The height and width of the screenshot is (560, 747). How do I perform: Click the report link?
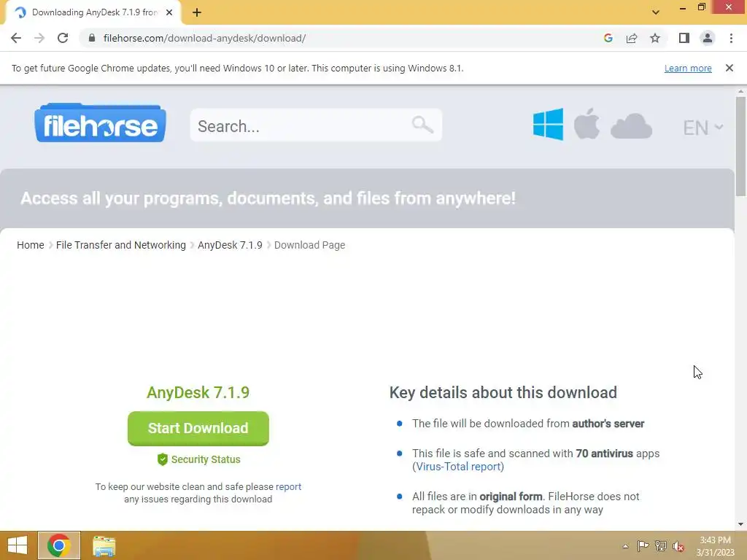coord(288,486)
